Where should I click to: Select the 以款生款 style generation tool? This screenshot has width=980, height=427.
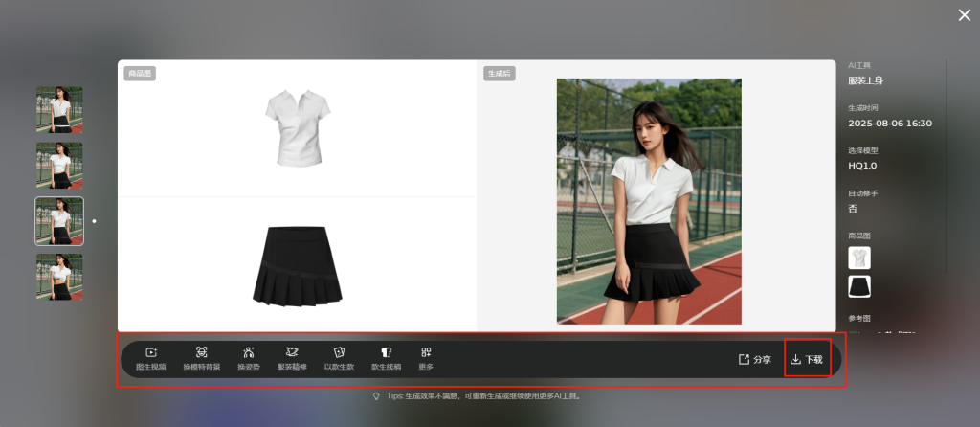[340, 359]
